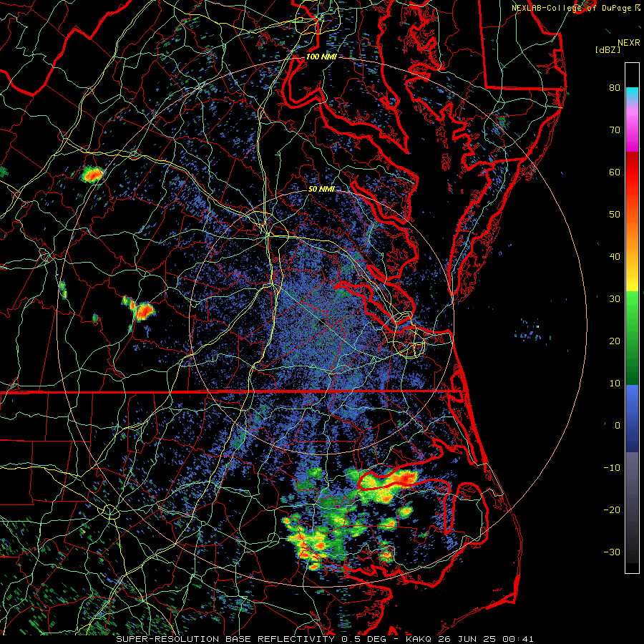Click the "[dBZ]" units label
The height and width of the screenshot is (644, 644).
[608, 50]
